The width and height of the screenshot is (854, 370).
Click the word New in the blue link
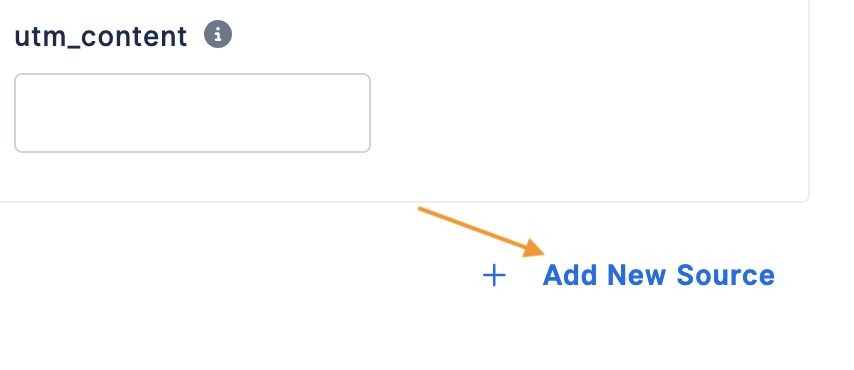pos(636,275)
